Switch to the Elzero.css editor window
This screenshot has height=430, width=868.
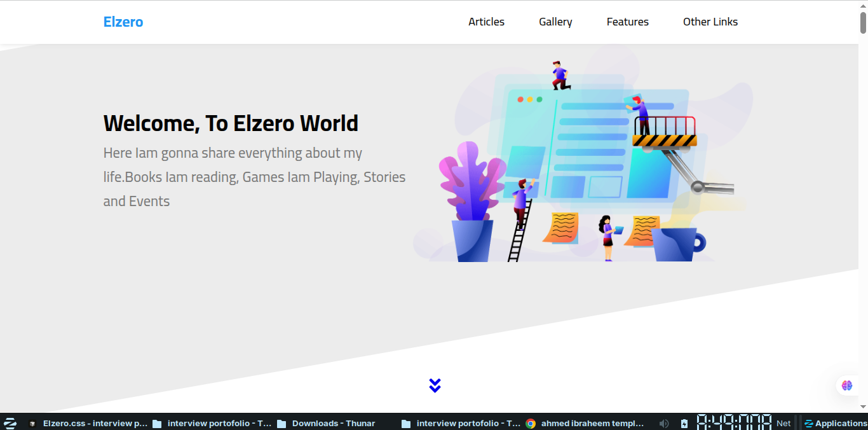[x=88, y=423]
